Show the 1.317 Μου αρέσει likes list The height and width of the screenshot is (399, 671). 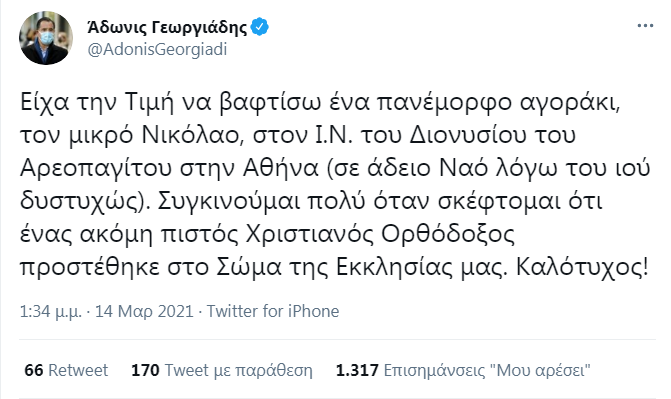[463, 370]
